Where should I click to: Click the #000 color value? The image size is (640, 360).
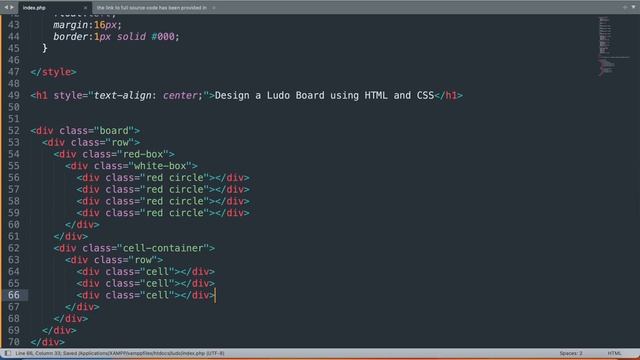pyautogui.click(x=163, y=37)
